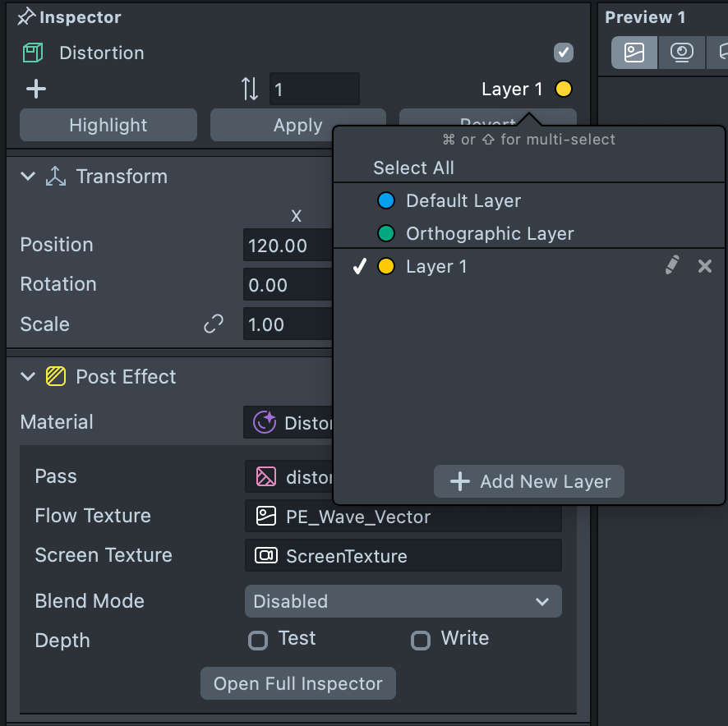Enable the Depth Write checkbox
728x726 pixels.
(421, 640)
